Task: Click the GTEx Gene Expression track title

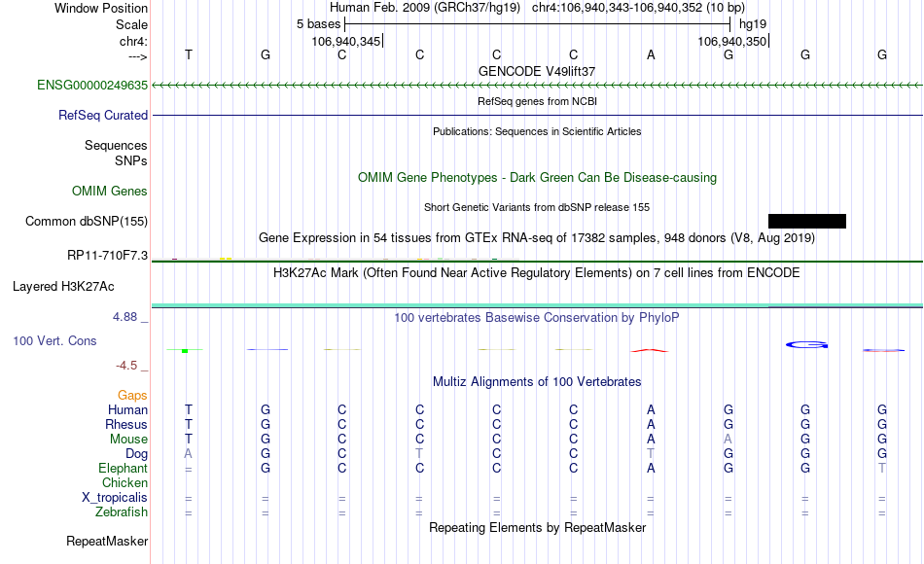Action: [537, 238]
